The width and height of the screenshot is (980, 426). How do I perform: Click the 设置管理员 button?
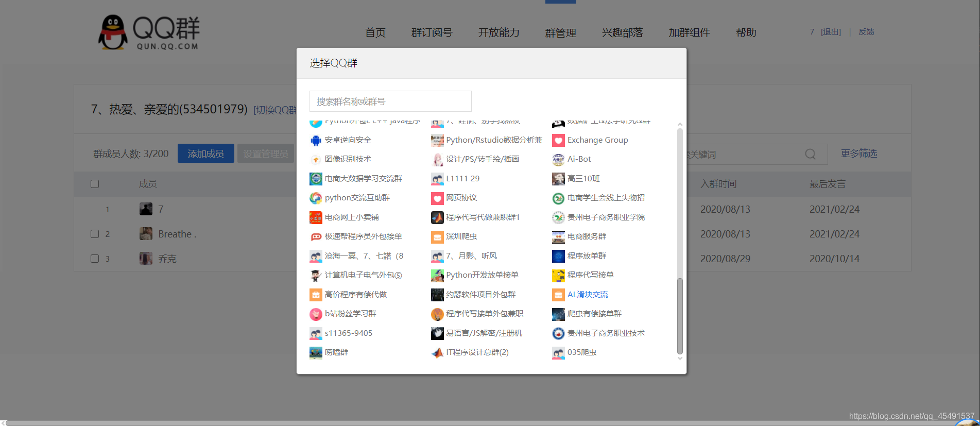click(266, 154)
